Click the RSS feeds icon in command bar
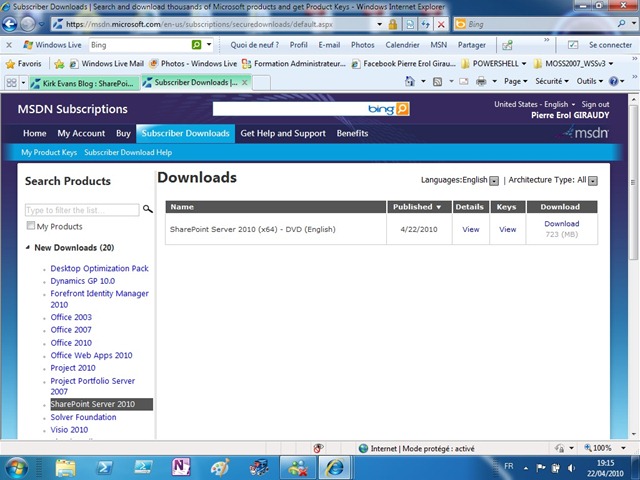This screenshot has width=640, height=480. click(437, 82)
